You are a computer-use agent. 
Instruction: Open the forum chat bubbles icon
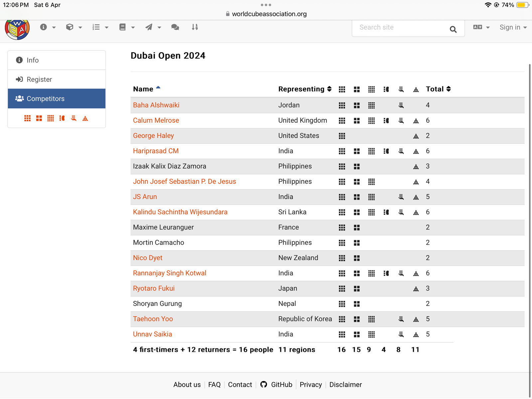[175, 27]
